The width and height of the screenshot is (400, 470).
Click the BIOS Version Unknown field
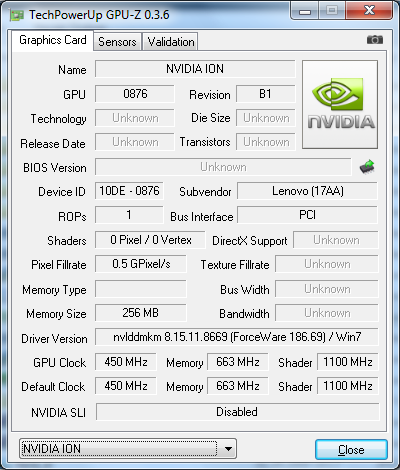click(x=223, y=167)
